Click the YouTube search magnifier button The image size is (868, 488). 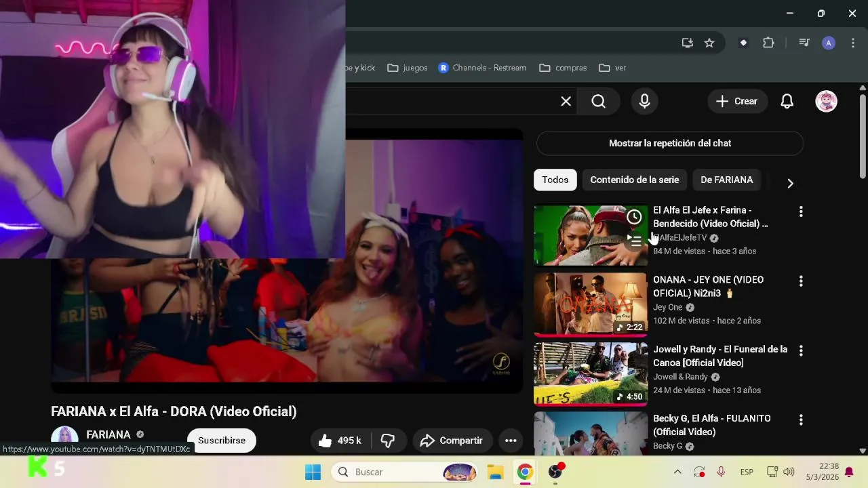click(x=598, y=101)
